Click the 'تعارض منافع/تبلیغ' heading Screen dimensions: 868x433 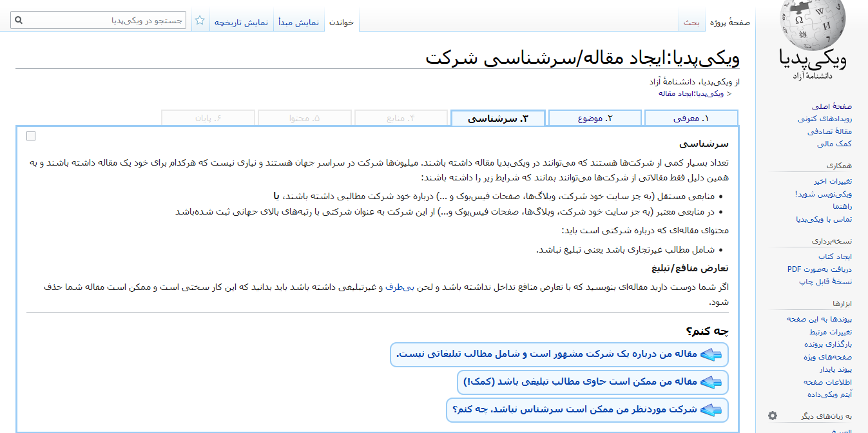(x=690, y=269)
